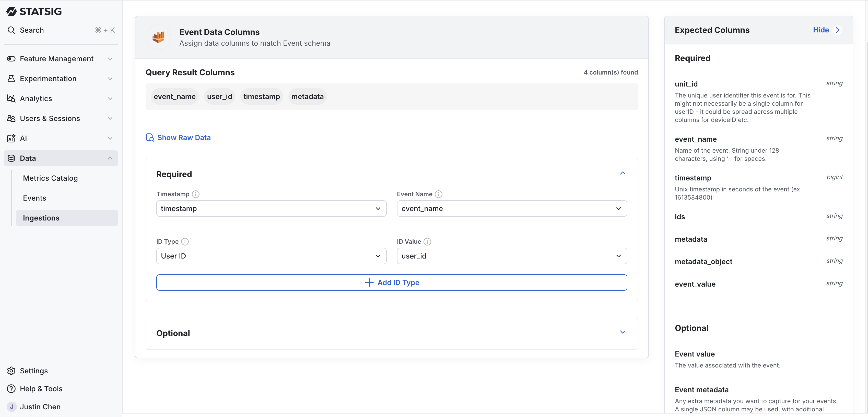
Task: Click the Experimentation flask icon
Action: (11, 78)
